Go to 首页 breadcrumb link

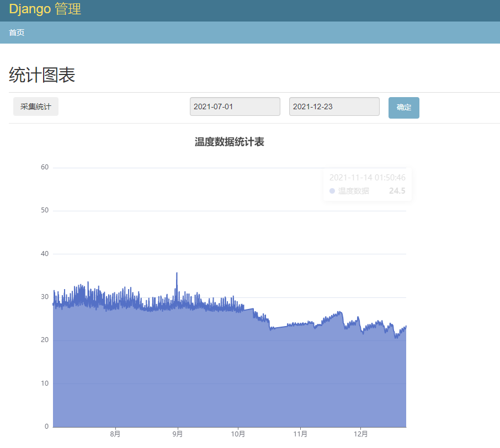click(x=17, y=33)
